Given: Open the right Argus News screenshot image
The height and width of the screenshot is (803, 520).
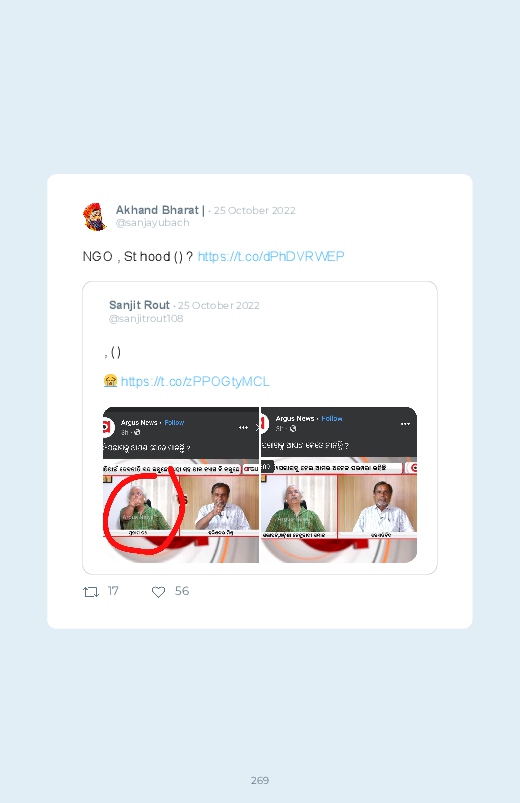Looking at the screenshot, I should coord(339,485).
